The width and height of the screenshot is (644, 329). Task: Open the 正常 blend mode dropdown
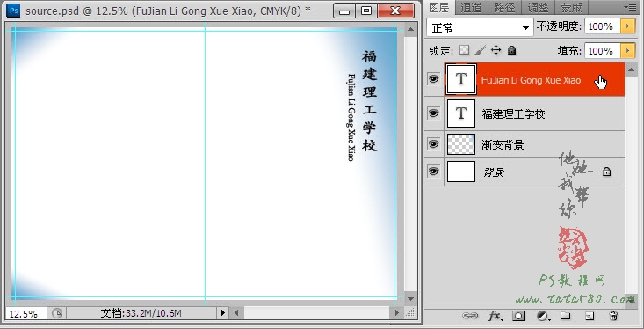[480, 28]
